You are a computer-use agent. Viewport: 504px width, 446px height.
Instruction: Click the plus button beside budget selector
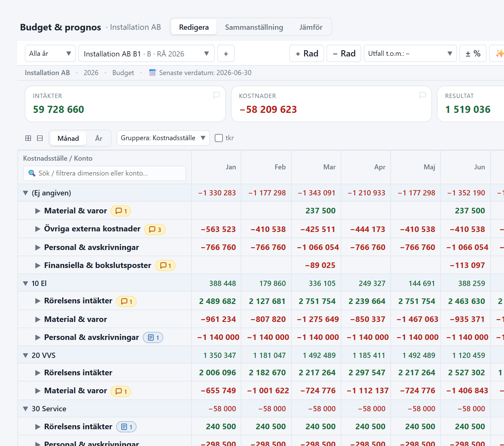click(226, 53)
